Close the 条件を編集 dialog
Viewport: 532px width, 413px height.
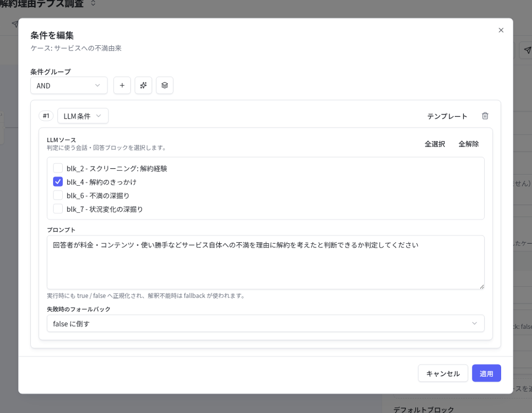click(x=501, y=30)
